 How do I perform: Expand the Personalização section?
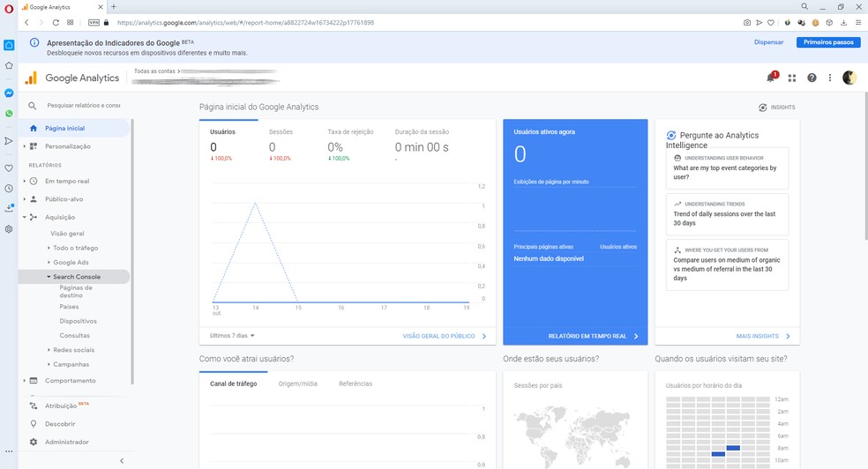pyautogui.click(x=25, y=146)
